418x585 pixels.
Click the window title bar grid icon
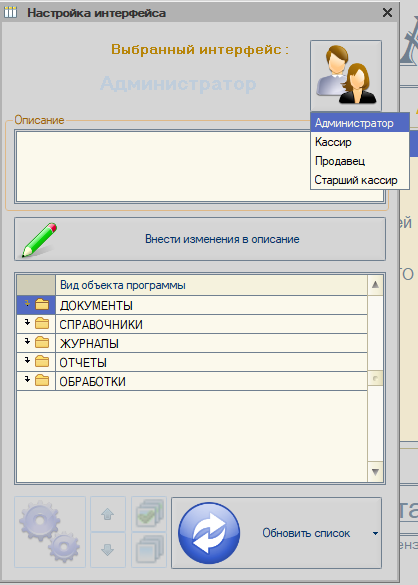pyautogui.click(x=10, y=12)
